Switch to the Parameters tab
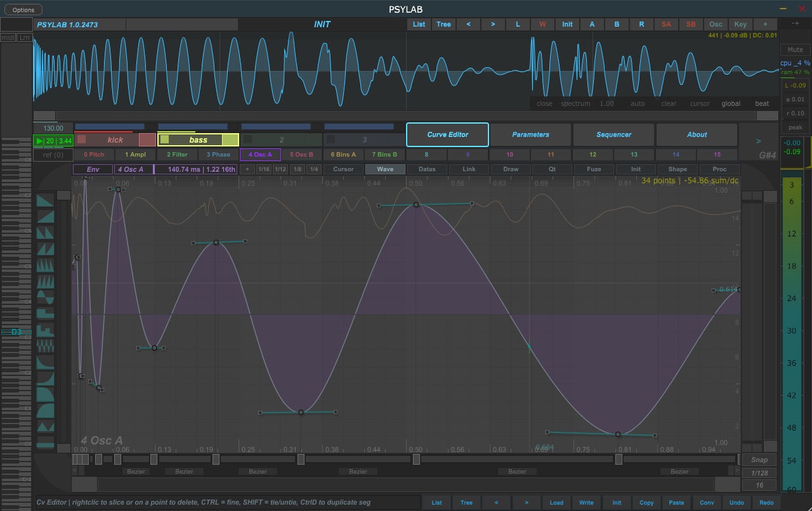Screen dimensions: 812x511 pos(530,134)
